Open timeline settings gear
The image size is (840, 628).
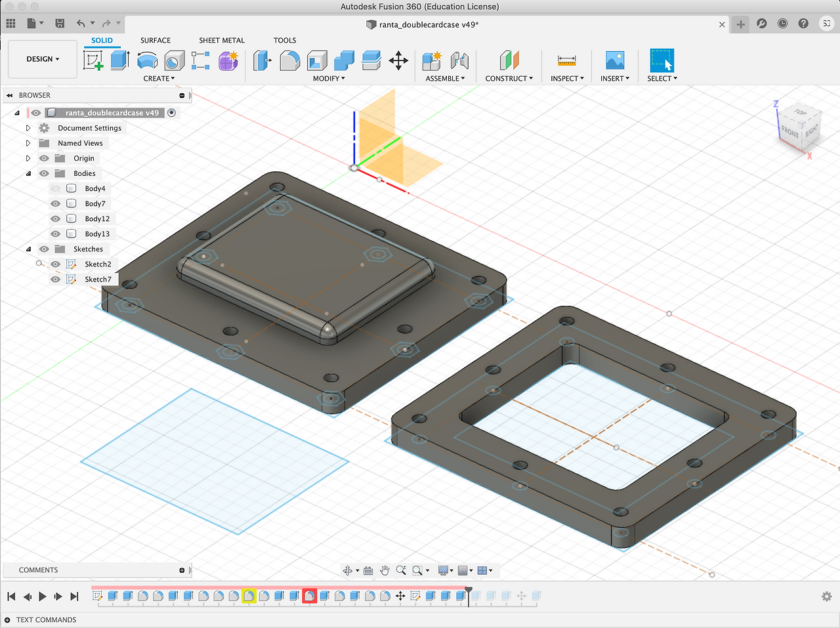[827, 597]
